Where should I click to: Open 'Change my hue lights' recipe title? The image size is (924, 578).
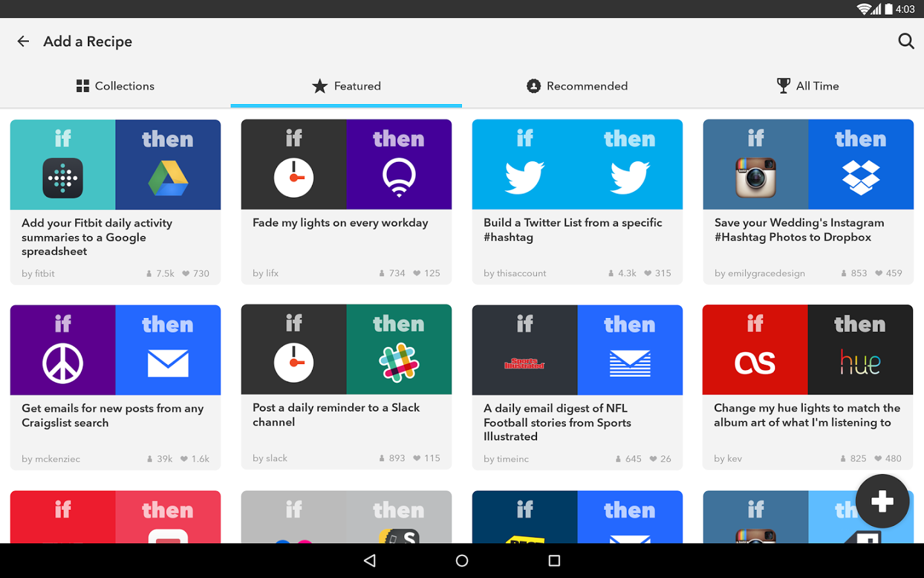pos(807,415)
